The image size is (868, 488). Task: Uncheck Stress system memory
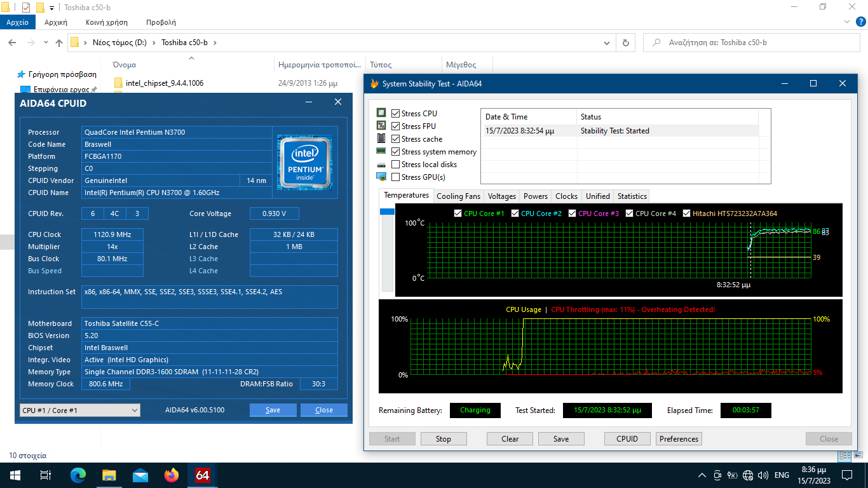click(396, 151)
